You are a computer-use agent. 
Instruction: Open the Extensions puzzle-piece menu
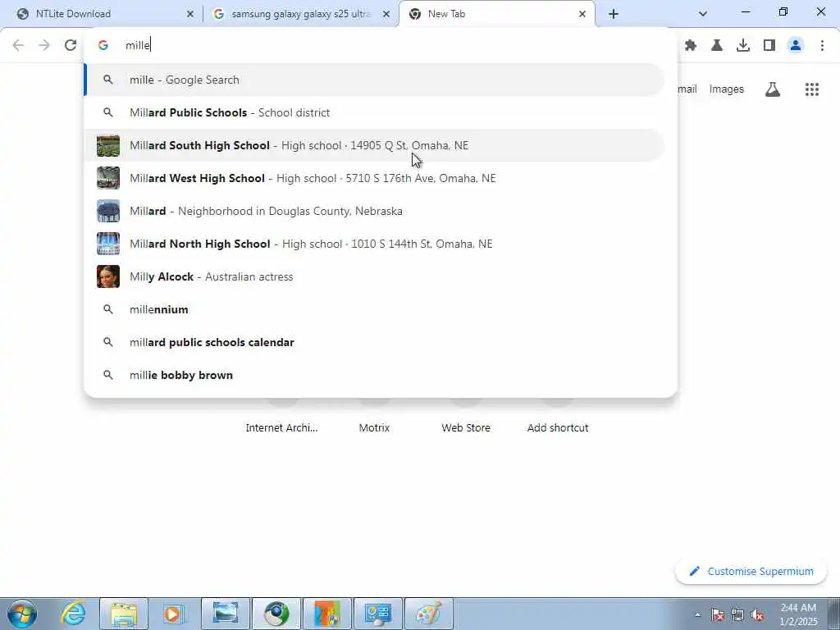(x=691, y=46)
